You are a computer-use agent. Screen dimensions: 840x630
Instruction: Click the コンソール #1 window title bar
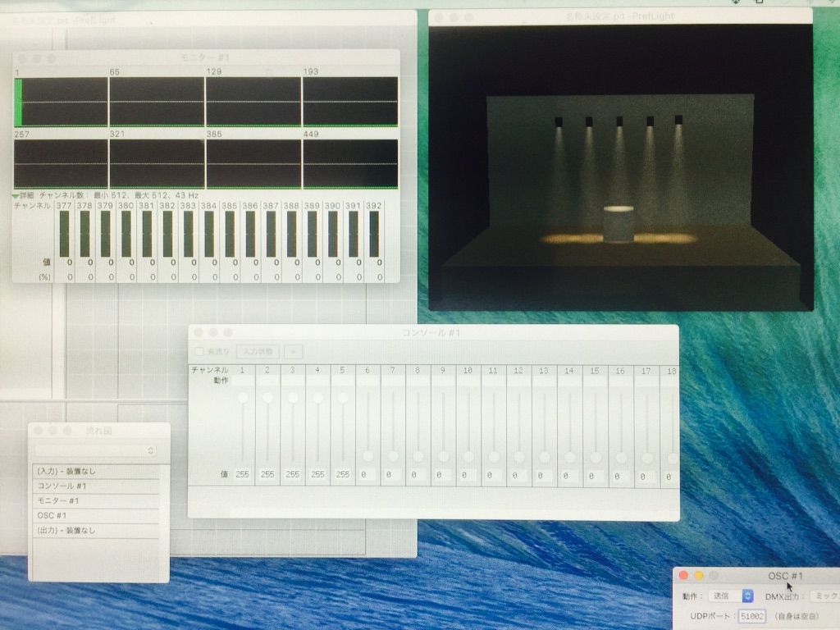pos(433,333)
